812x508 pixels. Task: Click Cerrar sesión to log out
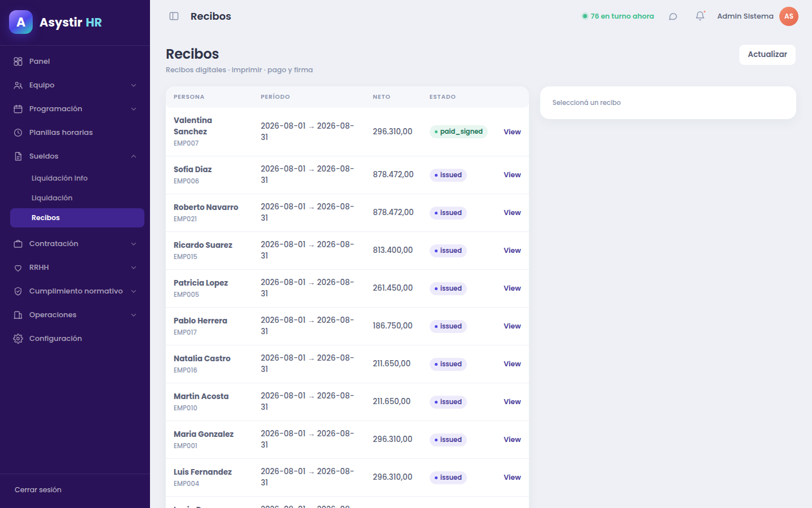(x=38, y=490)
